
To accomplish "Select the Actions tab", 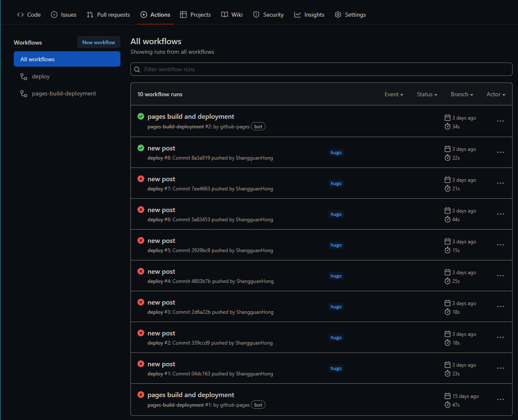I will pos(155,15).
